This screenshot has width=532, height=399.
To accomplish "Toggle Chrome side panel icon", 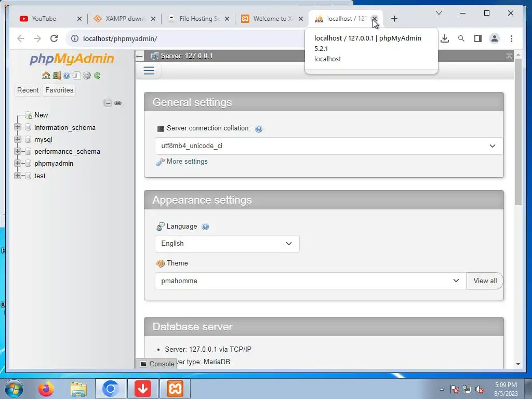I will (x=478, y=38).
